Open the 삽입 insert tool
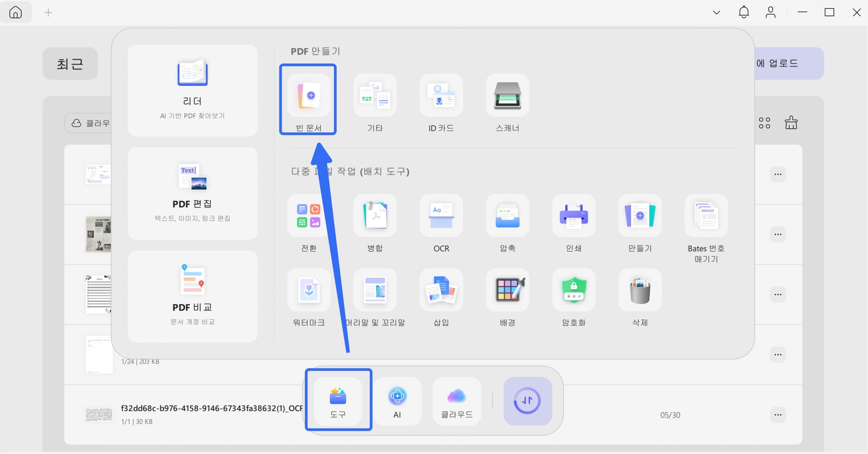Viewport: 868px width, 454px height. 441,290
